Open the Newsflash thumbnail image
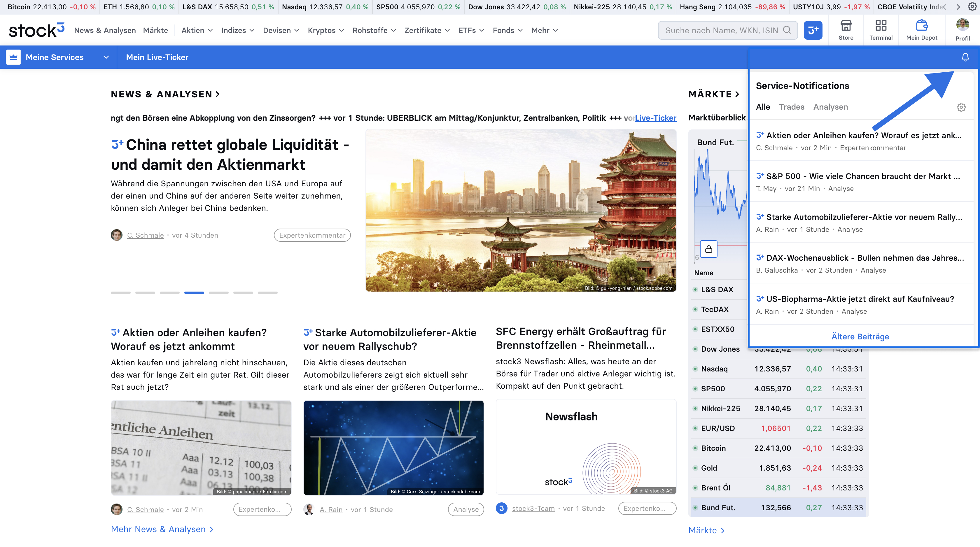980x547 pixels. coord(586,447)
